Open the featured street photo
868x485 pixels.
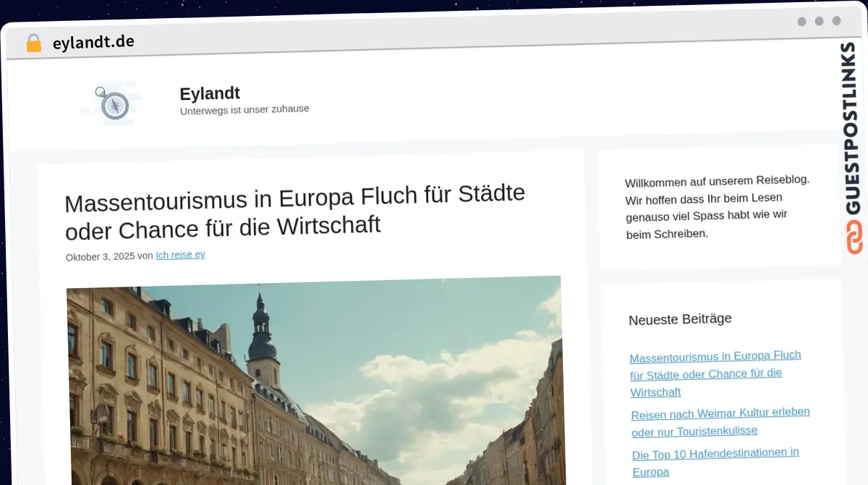click(315, 384)
